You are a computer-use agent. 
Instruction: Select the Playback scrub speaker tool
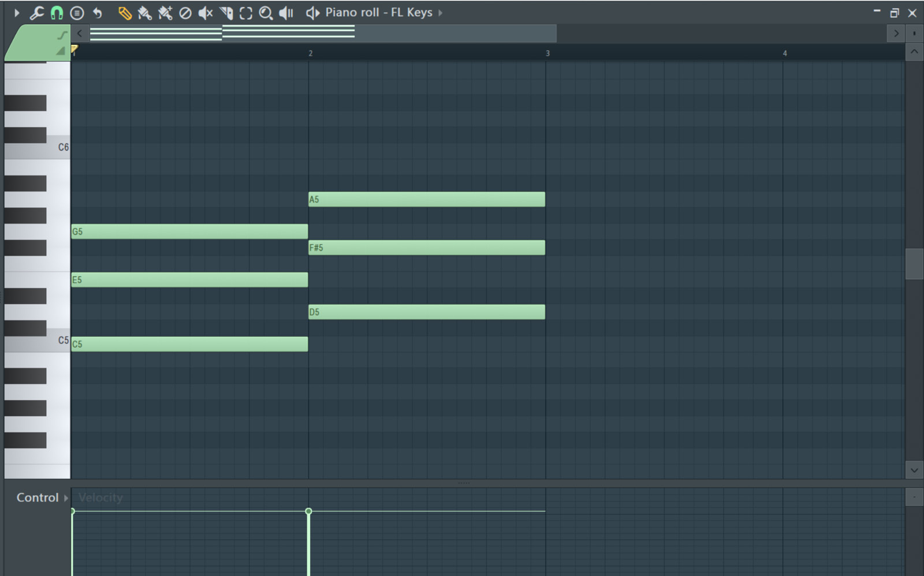pyautogui.click(x=286, y=13)
